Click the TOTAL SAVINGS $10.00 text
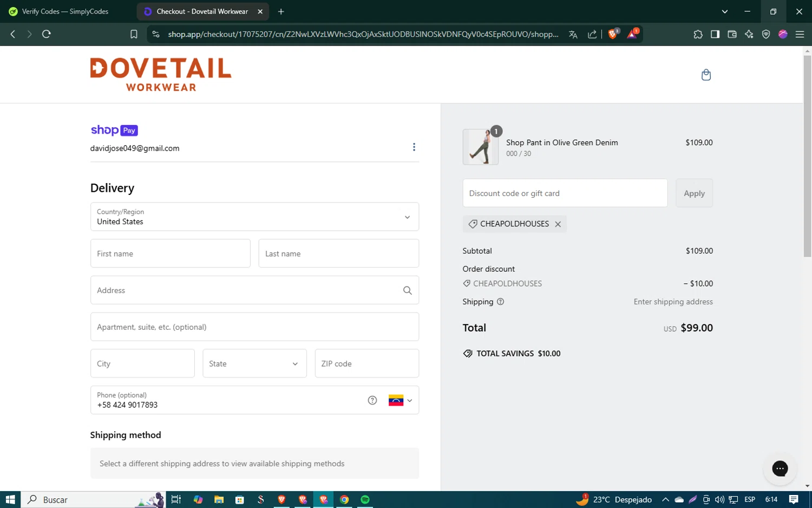The width and height of the screenshot is (812, 508). pos(518,354)
